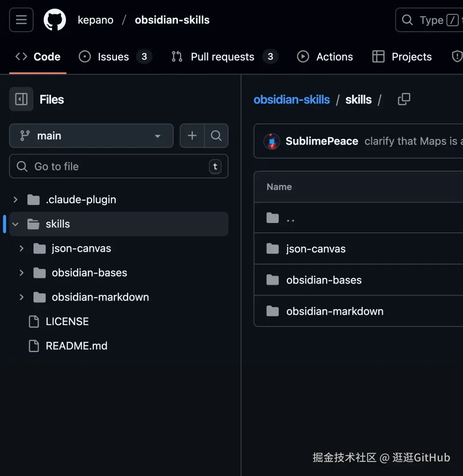Open obsidian-markdown folder in the listing
This screenshot has width=463, height=476.
(x=335, y=311)
